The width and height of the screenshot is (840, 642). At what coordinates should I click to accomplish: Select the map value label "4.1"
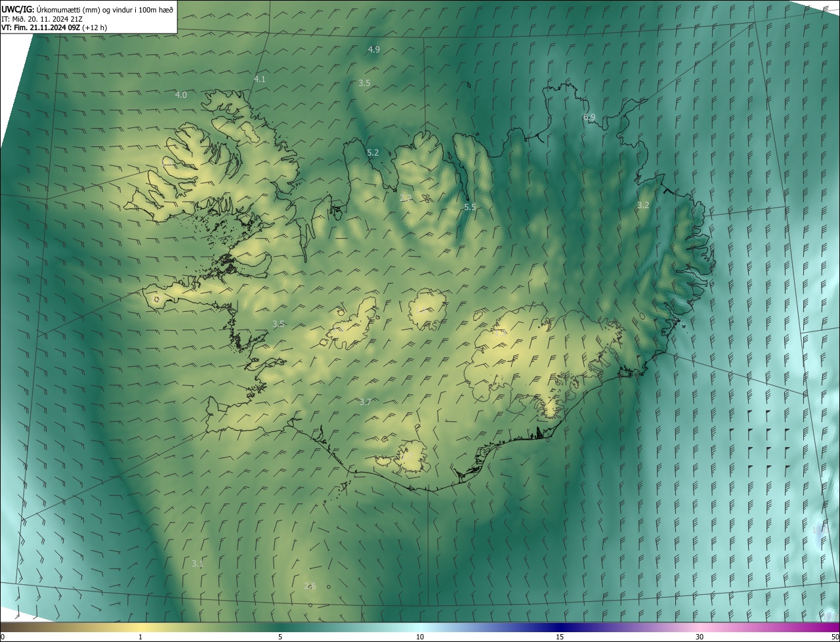click(260, 79)
